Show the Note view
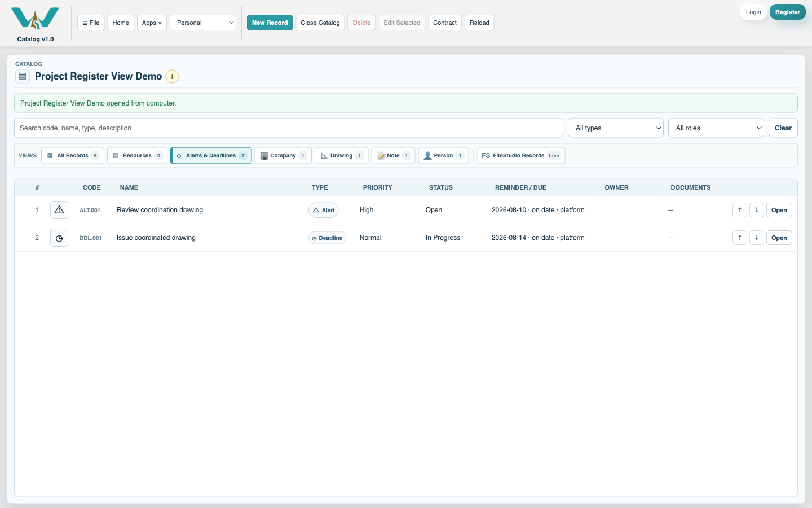 393,156
